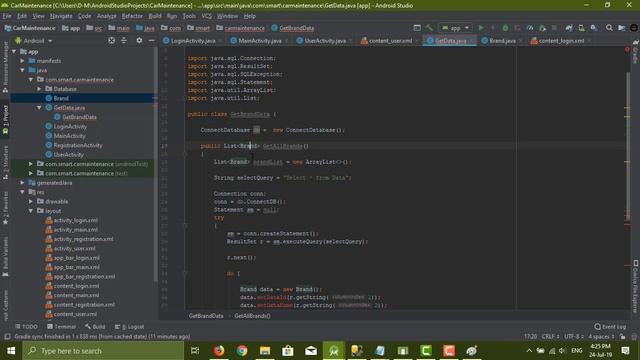The width and height of the screenshot is (640, 360).
Task: Open Project panel settings gear
Action: point(139,40)
